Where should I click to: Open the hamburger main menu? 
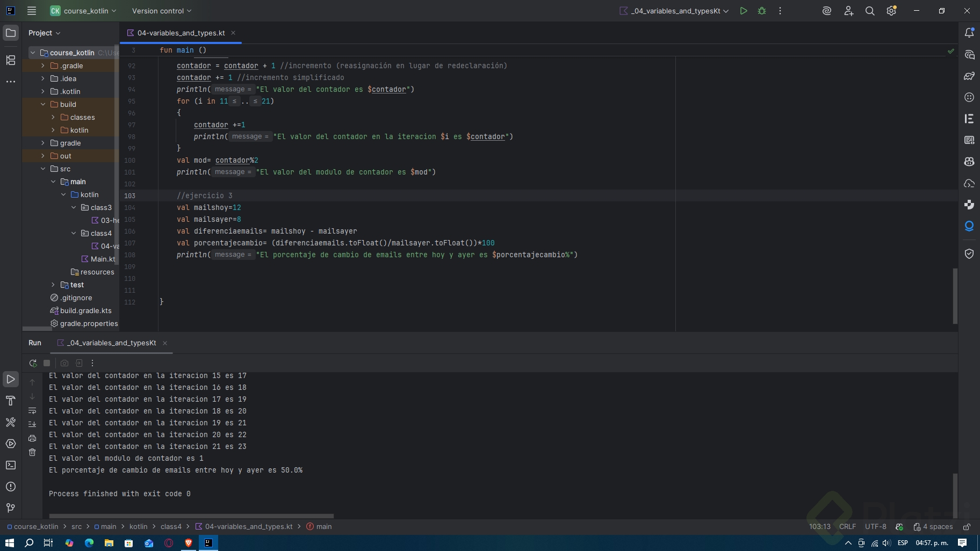pyautogui.click(x=32, y=11)
